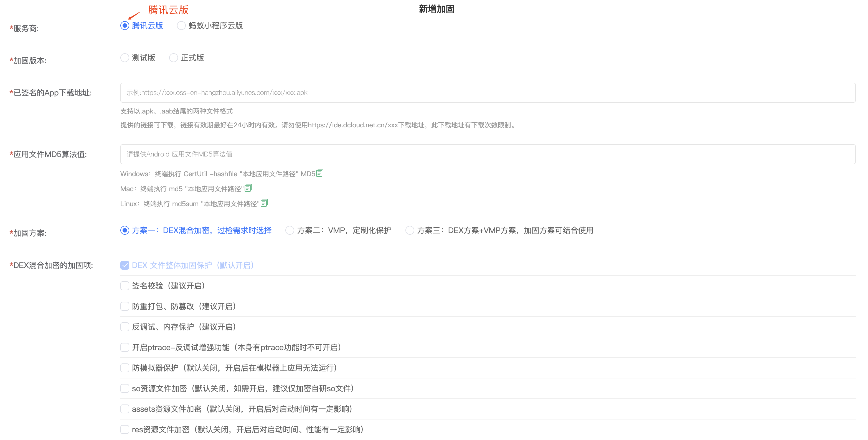Screen dimensions: 868x440
Task: Enable 开启ptrace-反调试增强功能 checkbox
Action: click(x=125, y=348)
